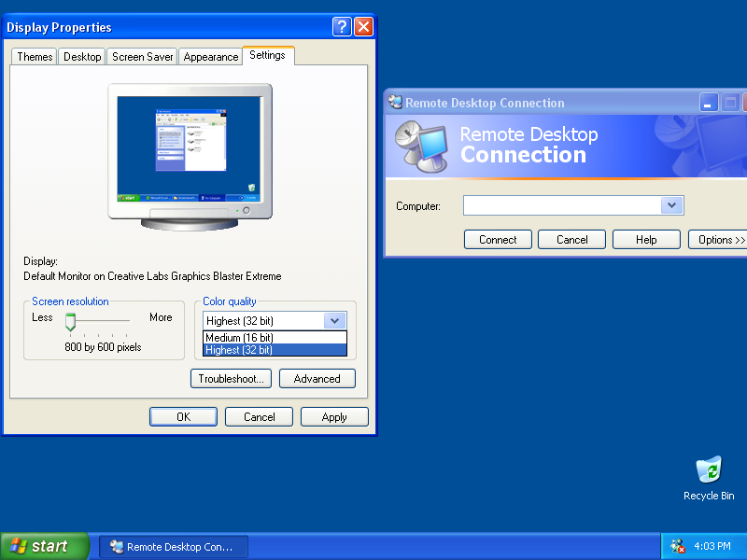The image size is (747, 560).
Task: Choose Medium (16 bit) color quality
Action: click(x=275, y=338)
